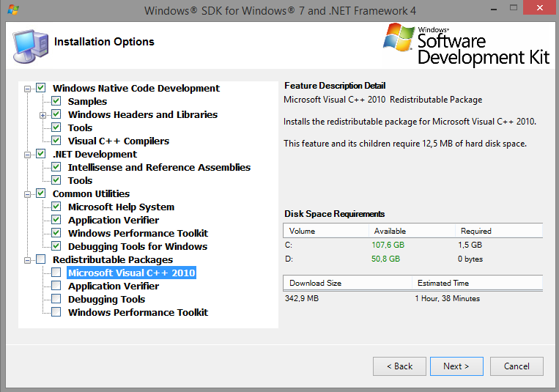Select the Debugging Tools for Windows item
This screenshot has height=392, width=559.
[137, 247]
